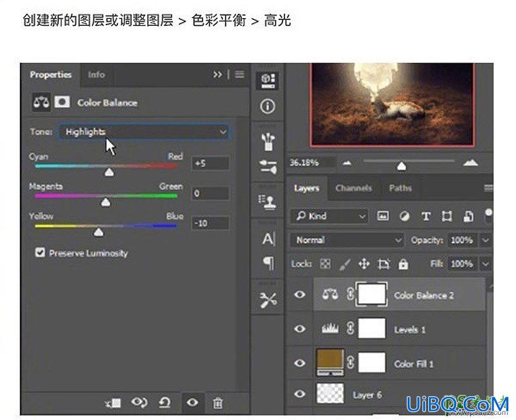The width and height of the screenshot is (516, 420).
Task: Open the Paragraph panel icon
Action: pyautogui.click(x=268, y=263)
